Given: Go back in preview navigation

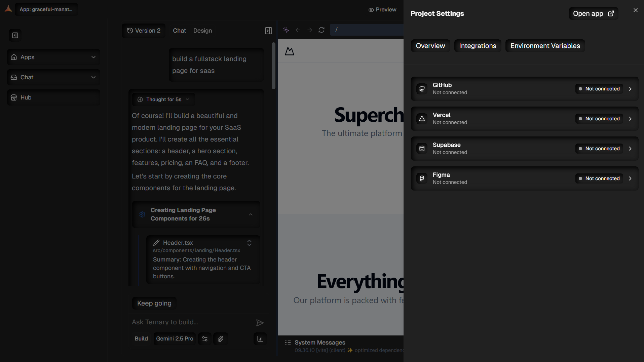Looking at the screenshot, I should (298, 30).
